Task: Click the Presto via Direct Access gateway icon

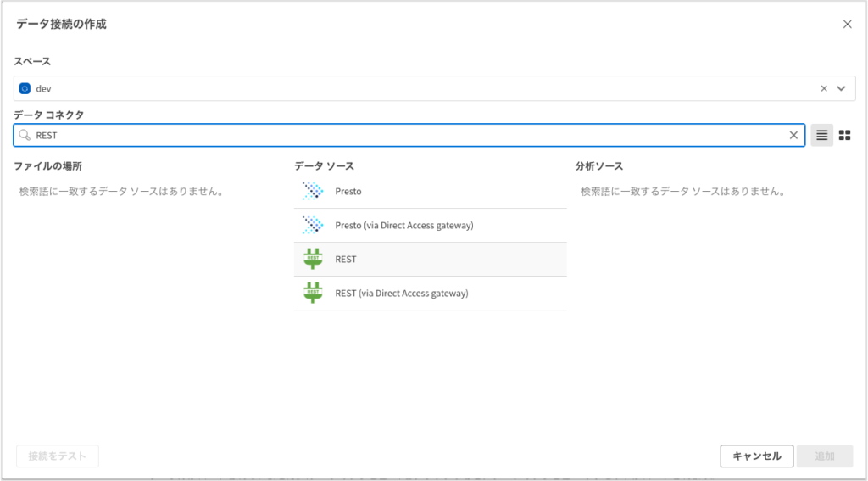Action: point(313,226)
